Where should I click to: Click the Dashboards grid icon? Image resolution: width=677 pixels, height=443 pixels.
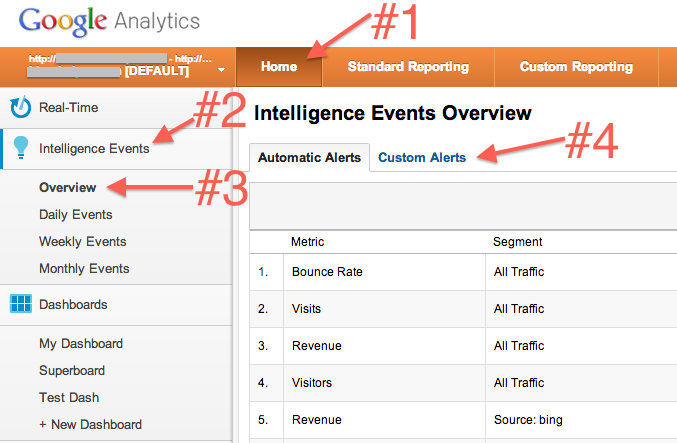point(21,304)
